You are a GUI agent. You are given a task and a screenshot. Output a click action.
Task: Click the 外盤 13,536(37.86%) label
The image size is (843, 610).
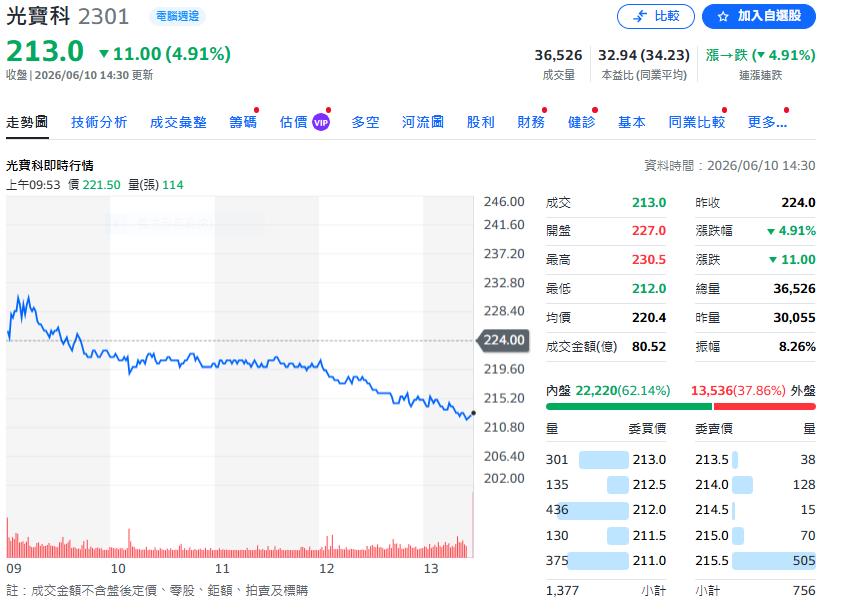point(753,391)
